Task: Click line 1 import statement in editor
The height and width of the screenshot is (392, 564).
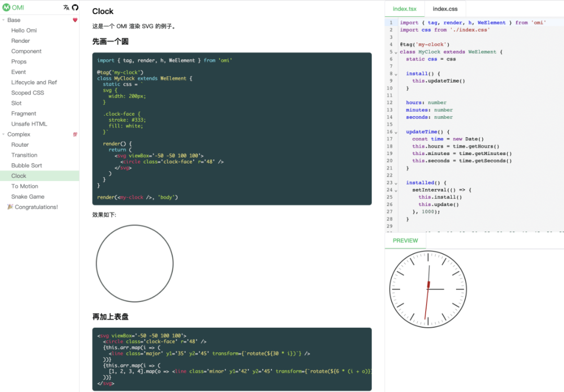Action: 473,22
